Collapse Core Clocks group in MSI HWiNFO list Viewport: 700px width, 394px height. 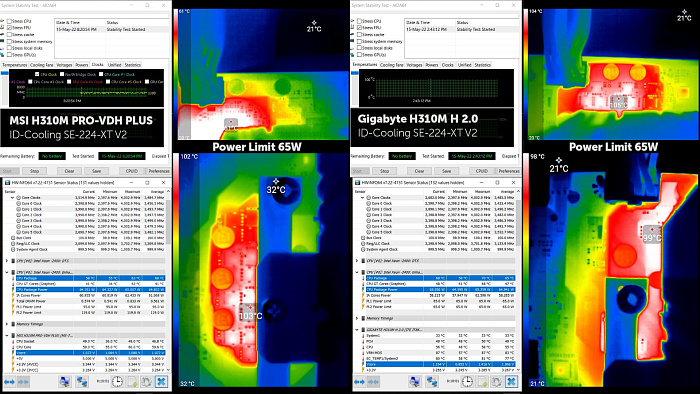pyautogui.click(x=12, y=197)
